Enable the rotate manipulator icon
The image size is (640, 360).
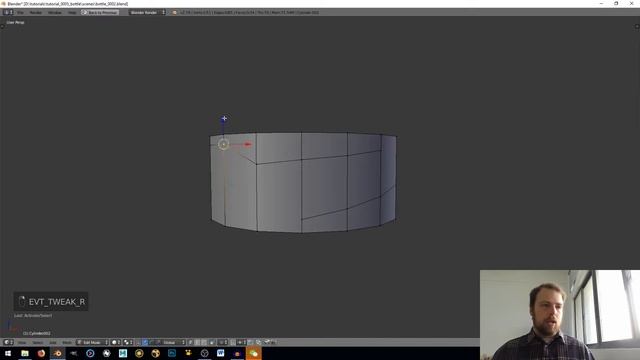point(151,342)
